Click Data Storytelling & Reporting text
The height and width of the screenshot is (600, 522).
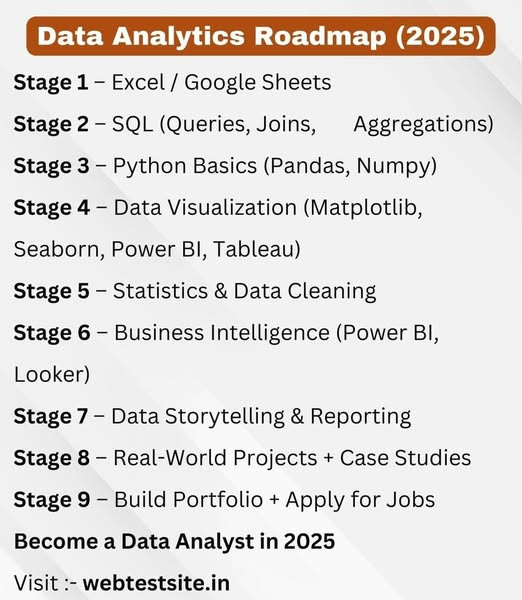[261, 416]
